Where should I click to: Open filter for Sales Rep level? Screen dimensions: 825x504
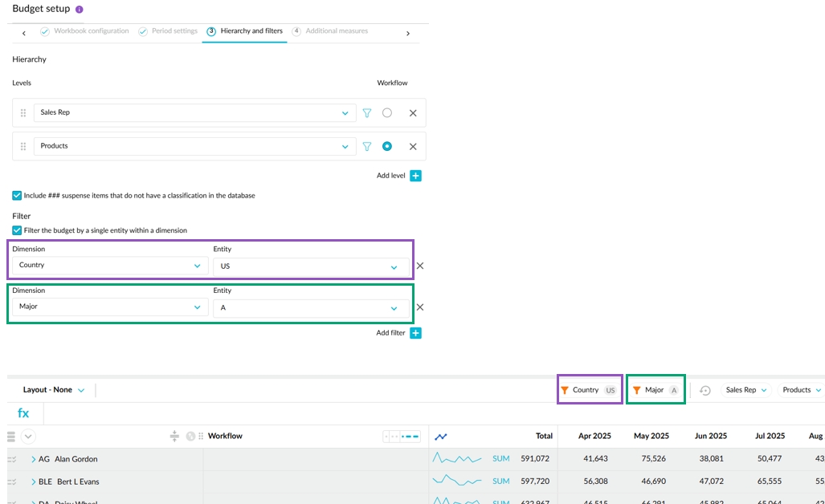(367, 113)
